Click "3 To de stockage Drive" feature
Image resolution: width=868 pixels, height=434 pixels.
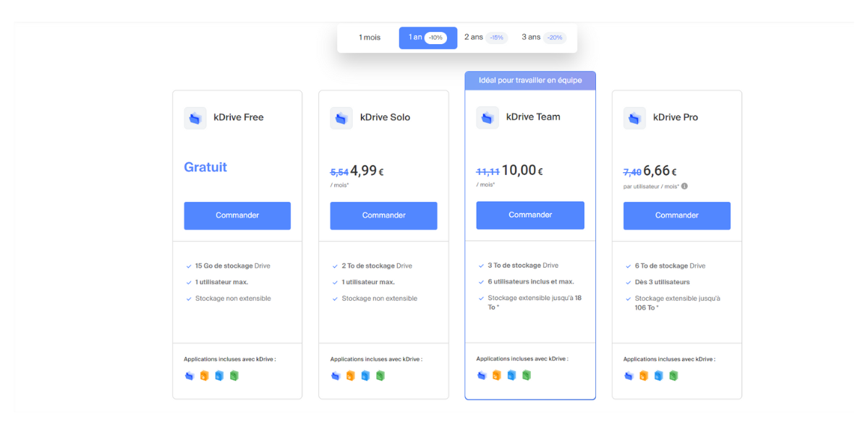(x=523, y=265)
